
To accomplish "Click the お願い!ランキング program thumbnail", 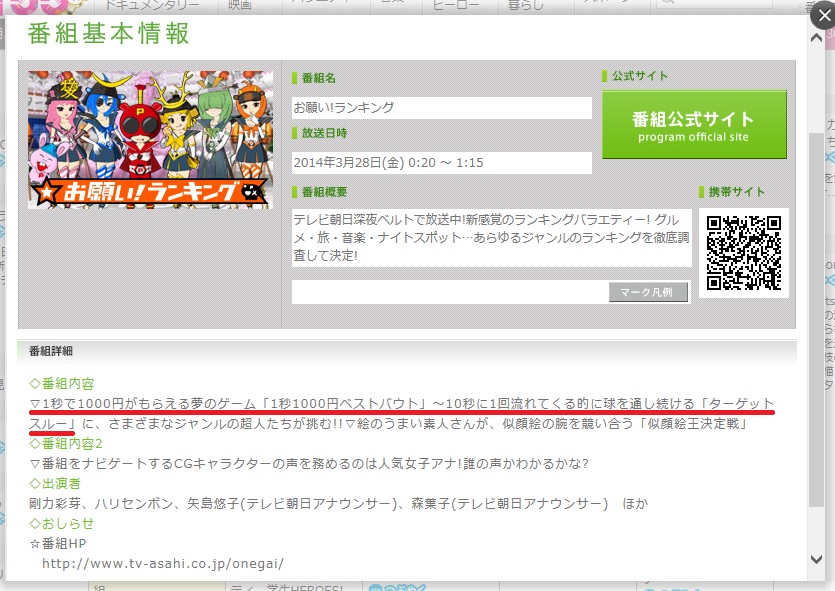I will [150, 139].
